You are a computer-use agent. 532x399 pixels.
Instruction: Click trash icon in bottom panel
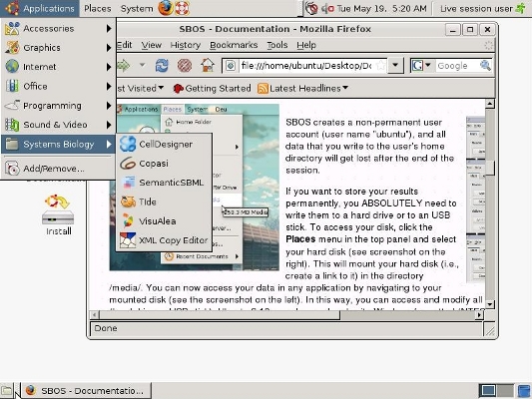click(x=524, y=391)
